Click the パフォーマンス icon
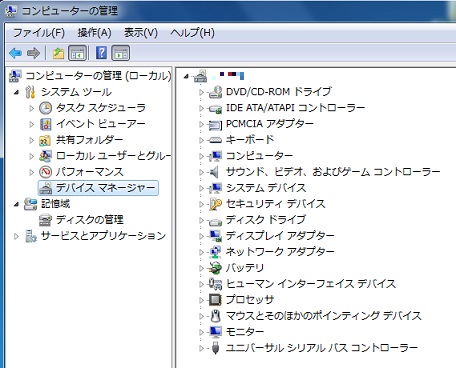456x368 pixels. tap(46, 172)
